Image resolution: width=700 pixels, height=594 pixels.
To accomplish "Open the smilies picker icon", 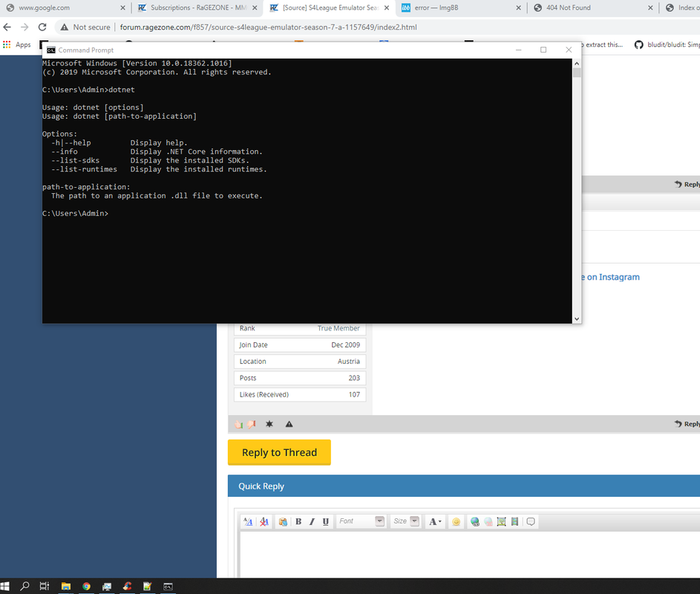I will [x=456, y=521].
